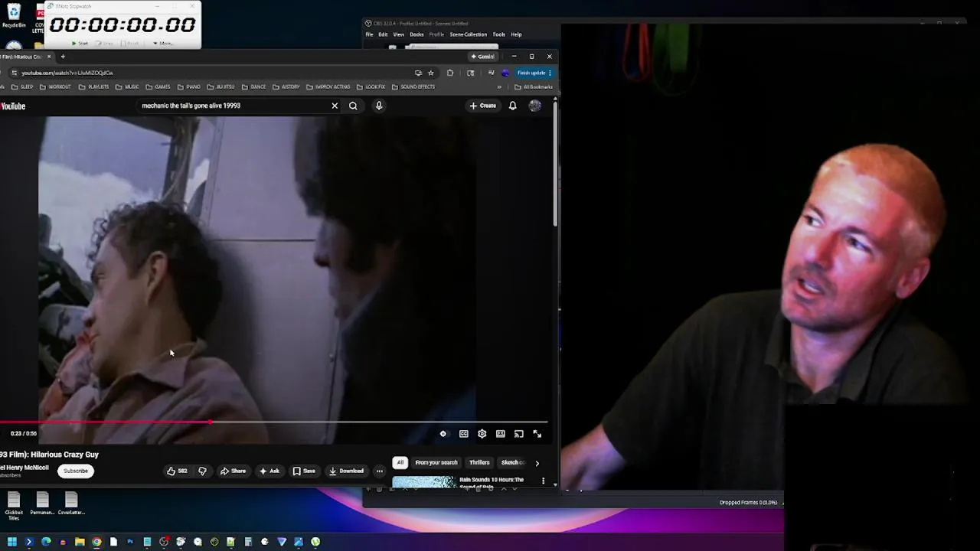This screenshot has height=551, width=980.
Task: Cast video with the Play on TV icon
Action: [x=518, y=434]
